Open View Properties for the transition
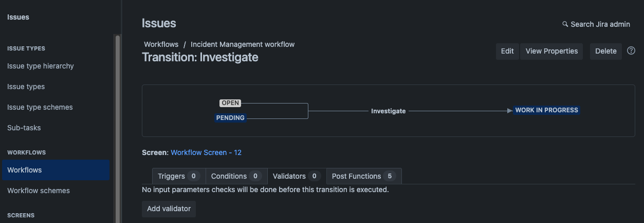This screenshot has width=644, height=223. click(551, 51)
